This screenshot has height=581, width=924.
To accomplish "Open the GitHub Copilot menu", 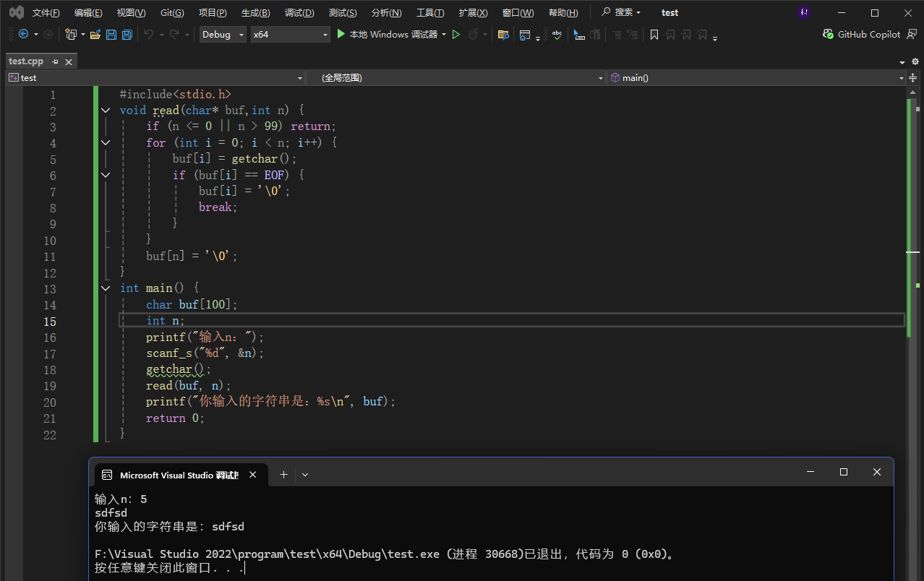I will (x=862, y=34).
